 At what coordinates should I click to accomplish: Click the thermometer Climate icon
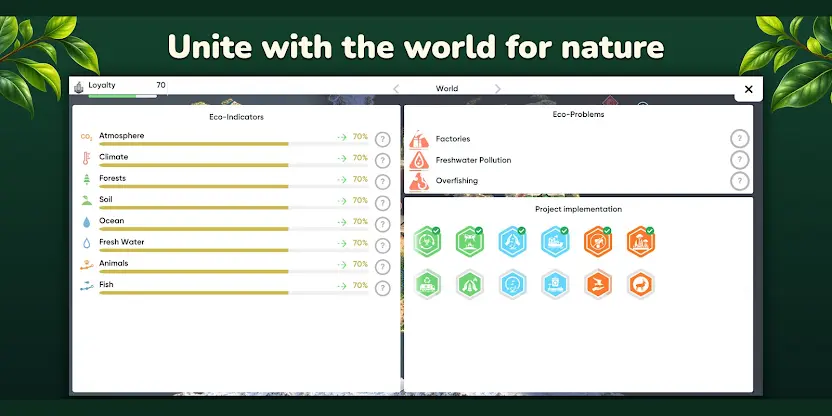86,158
